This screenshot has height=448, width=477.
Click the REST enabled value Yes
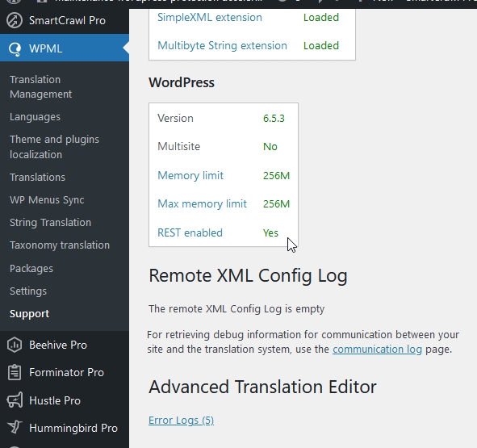[270, 233]
